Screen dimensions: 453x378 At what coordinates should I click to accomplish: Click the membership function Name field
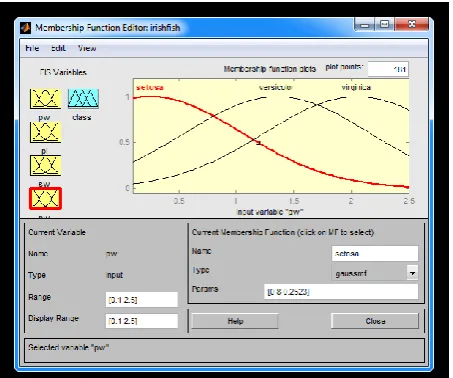click(375, 254)
